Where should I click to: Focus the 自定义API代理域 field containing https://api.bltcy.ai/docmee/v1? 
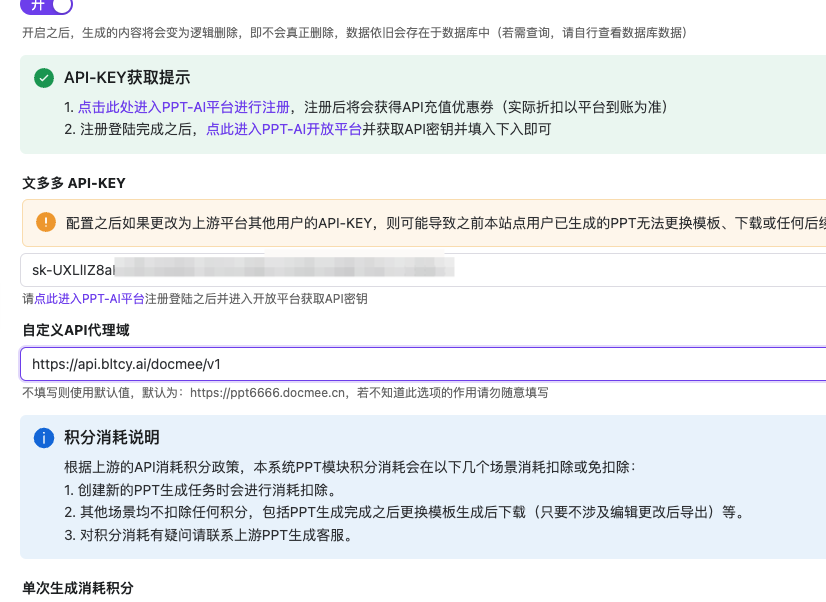423,364
